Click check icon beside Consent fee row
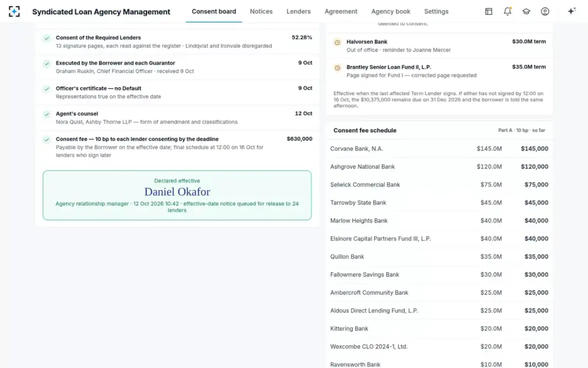This screenshot has width=588, height=368. [x=47, y=139]
